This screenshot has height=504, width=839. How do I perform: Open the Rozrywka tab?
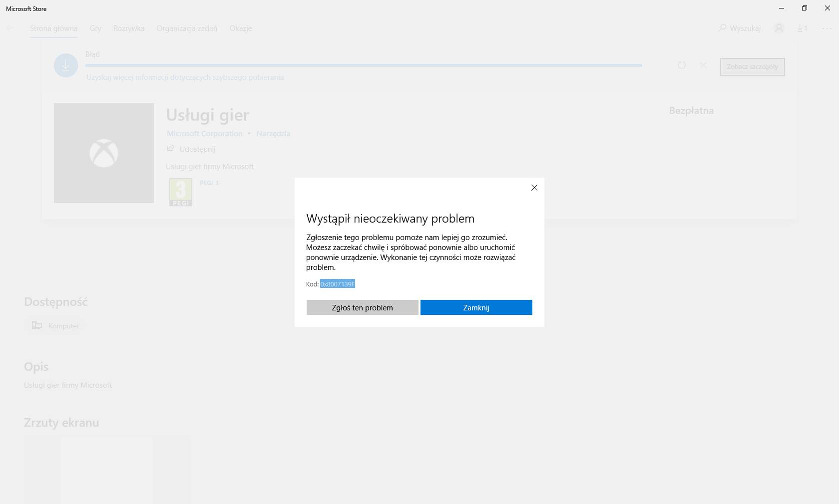click(x=129, y=28)
